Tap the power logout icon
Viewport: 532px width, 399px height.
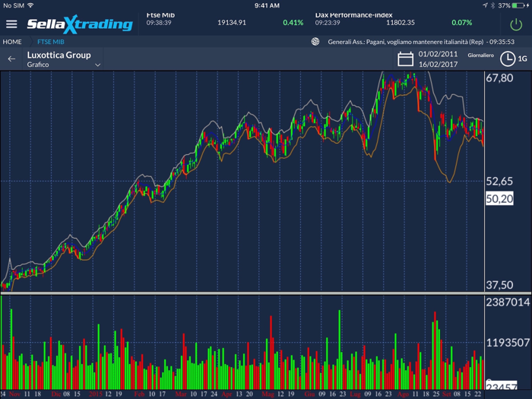pos(516,24)
